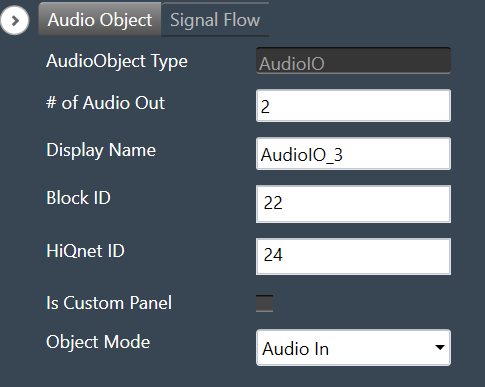The height and width of the screenshot is (387, 485).
Task: Switch to the Signal Flow tab
Action: point(215,20)
